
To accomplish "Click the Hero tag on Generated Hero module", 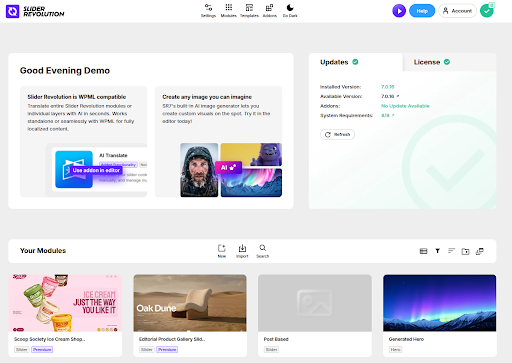I will [396, 350].
